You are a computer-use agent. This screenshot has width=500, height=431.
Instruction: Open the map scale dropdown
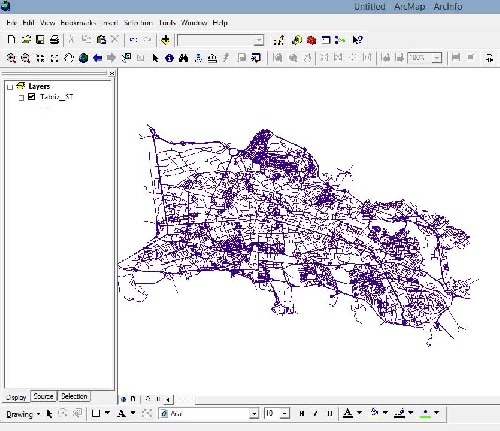tap(258, 40)
